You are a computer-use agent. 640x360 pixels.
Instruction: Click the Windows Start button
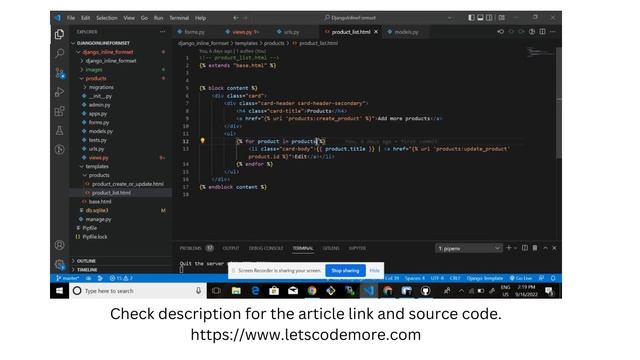[x=60, y=291]
